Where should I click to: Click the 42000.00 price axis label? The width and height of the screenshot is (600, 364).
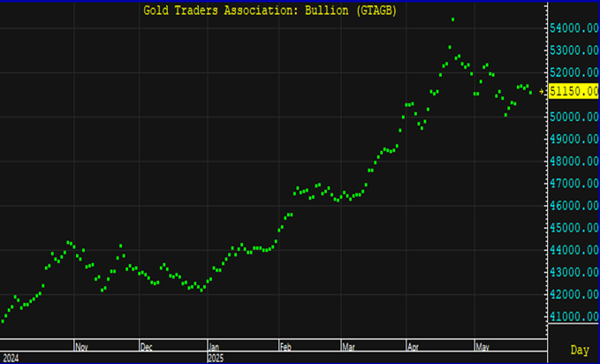[574, 294]
